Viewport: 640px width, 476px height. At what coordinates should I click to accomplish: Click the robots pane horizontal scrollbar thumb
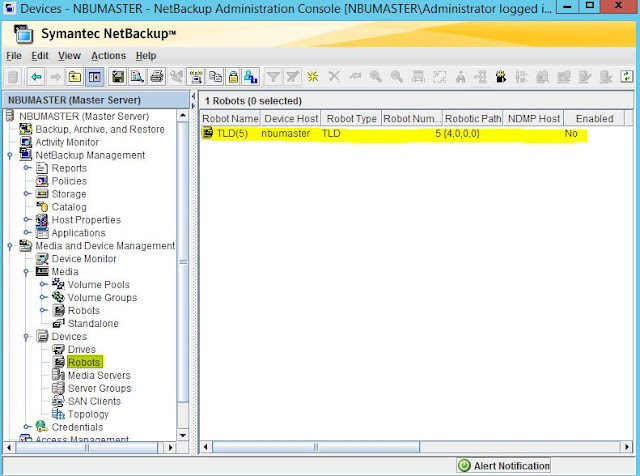tap(316, 447)
